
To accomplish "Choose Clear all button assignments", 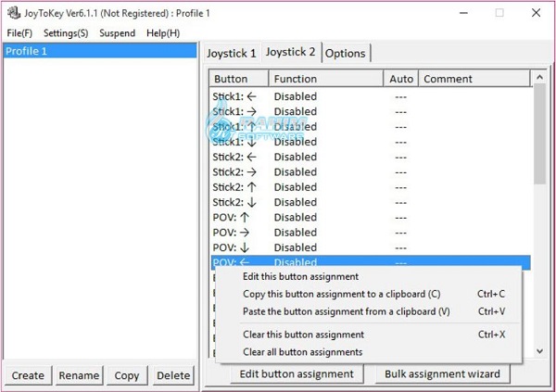I will (369, 352).
